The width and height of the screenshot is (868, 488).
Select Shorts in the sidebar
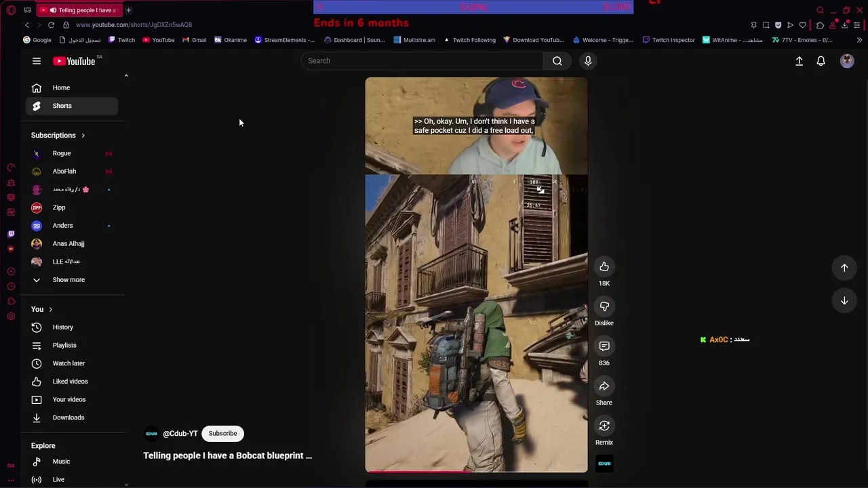coord(72,106)
